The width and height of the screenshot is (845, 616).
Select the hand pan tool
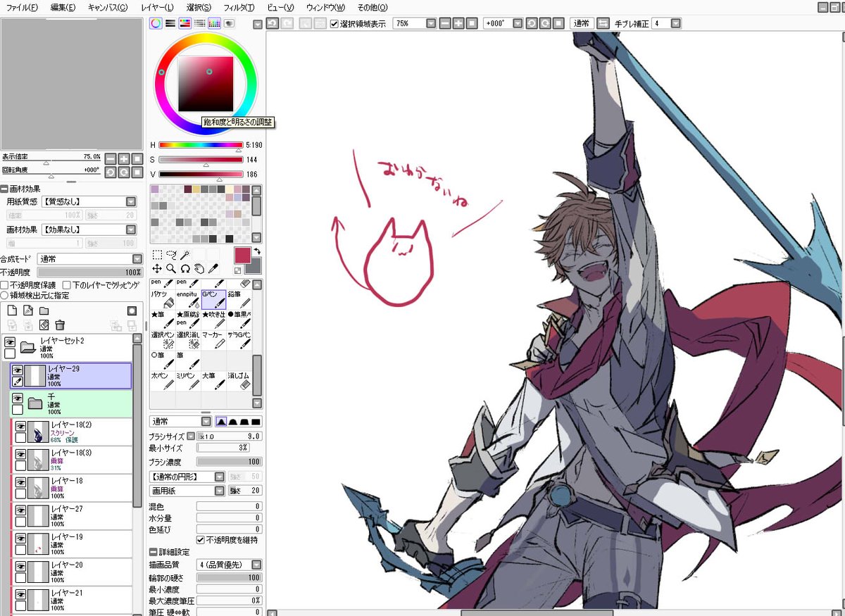199,268
